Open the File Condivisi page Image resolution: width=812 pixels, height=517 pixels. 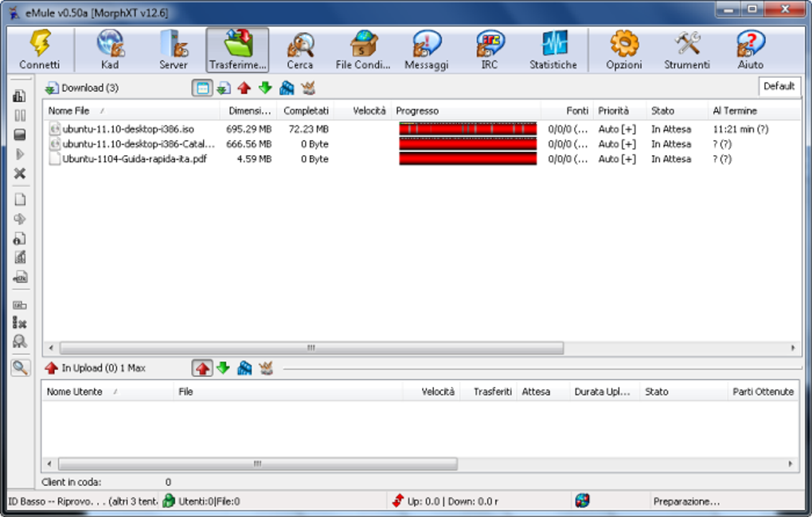tap(363, 49)
